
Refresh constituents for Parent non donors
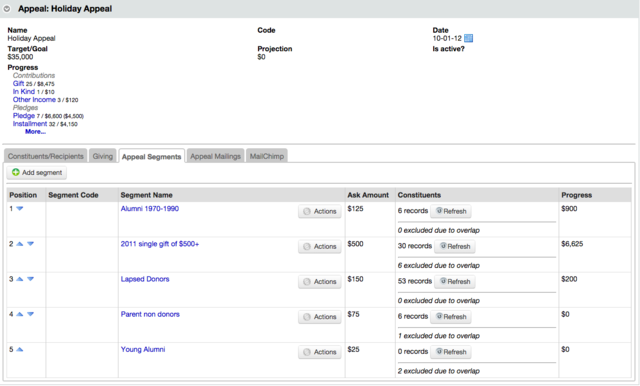(451, 317)
